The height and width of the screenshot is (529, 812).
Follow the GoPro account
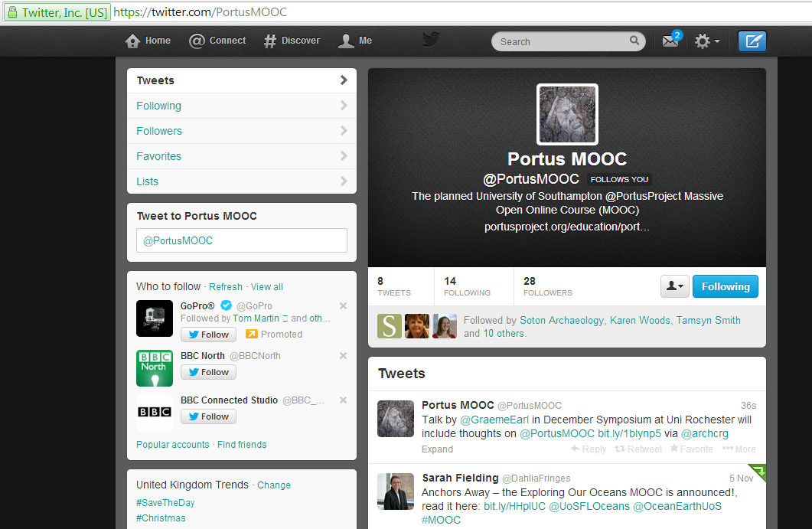pyautogui.click(x=208, y=335)
